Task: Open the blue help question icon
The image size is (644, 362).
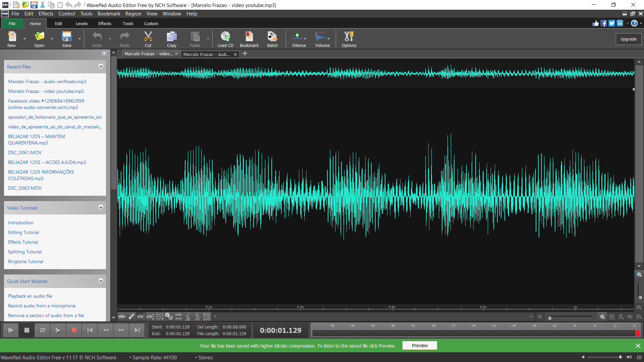Action: (x=634, y=23)
